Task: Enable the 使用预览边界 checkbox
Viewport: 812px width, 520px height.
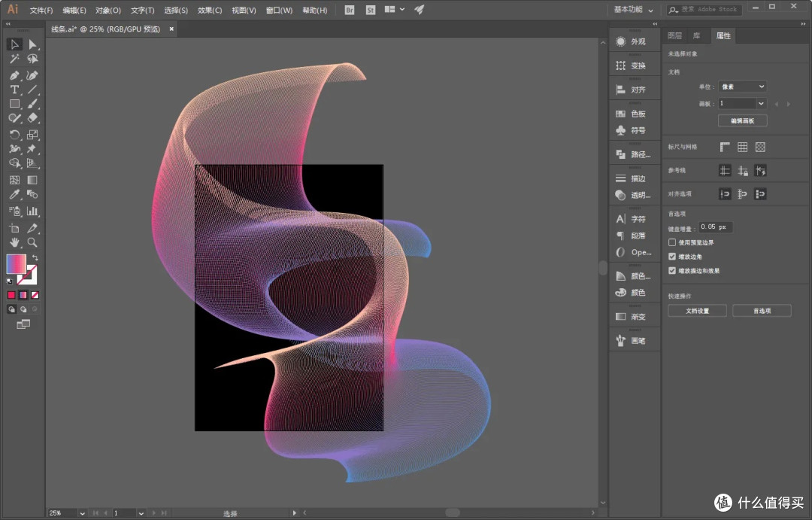Action: (x=672, y=242)
